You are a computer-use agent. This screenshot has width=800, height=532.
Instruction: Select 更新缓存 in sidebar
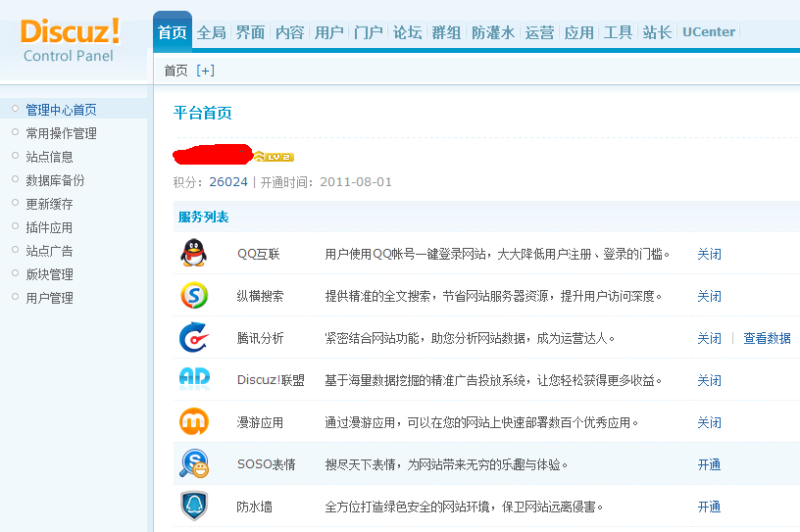coord(49,204)
